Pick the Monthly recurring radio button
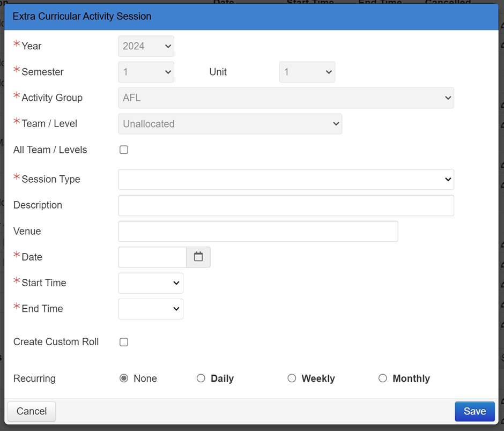This screenshot has height=431, width=504. pyautogui.click(x=383, y=378)
